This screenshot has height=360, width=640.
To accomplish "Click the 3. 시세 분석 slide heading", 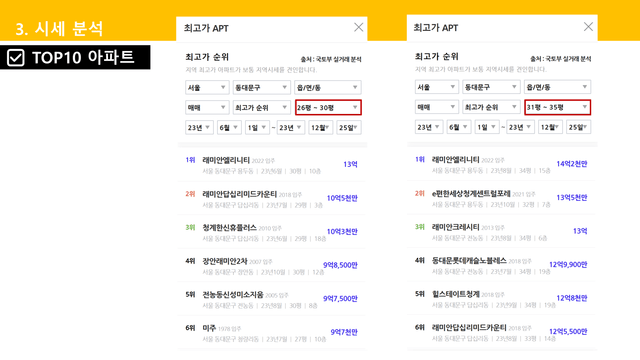I will [59, 29].
